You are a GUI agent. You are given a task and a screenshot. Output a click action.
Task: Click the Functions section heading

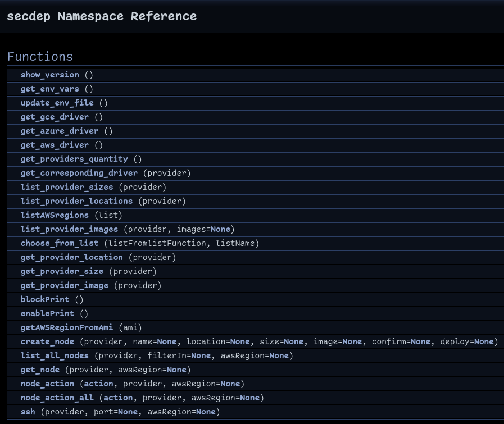(x=40, y=57)
